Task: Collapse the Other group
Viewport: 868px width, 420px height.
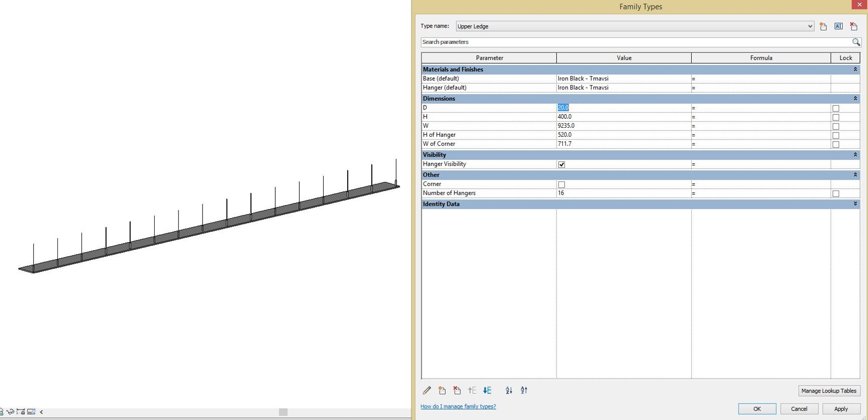Action: [x=855, y=175]
